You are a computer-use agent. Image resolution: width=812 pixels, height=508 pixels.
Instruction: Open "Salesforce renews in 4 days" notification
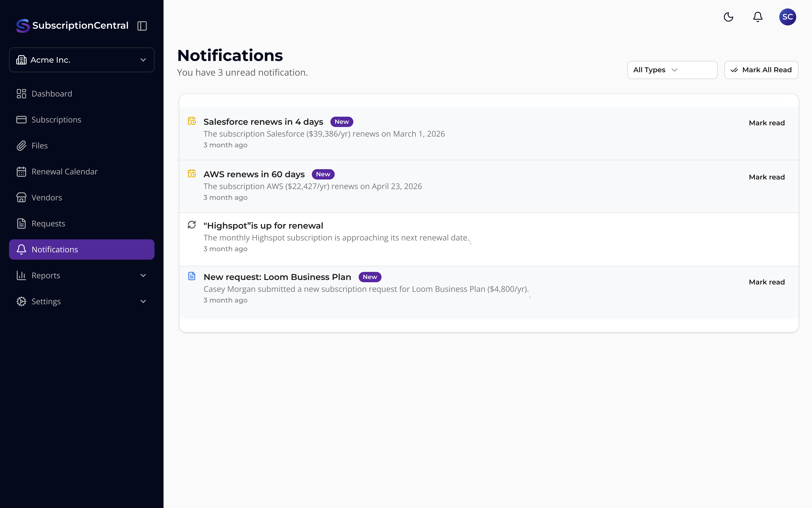pos(263,122)
